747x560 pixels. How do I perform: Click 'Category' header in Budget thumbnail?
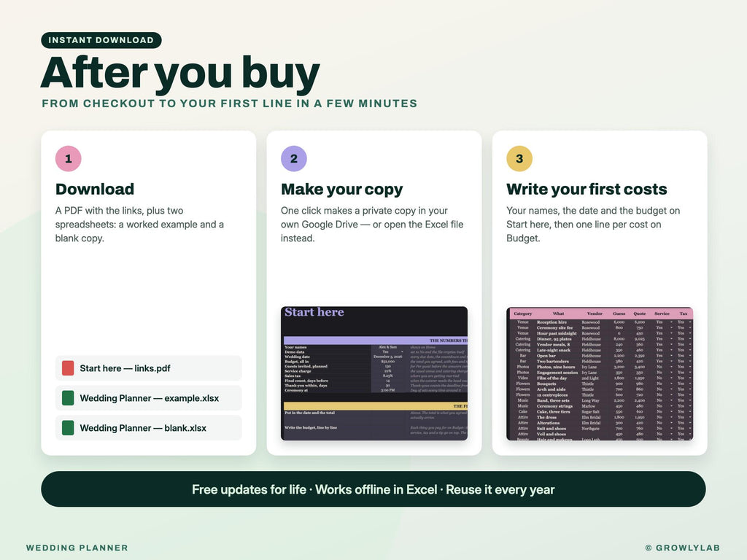tap(522, 314)
